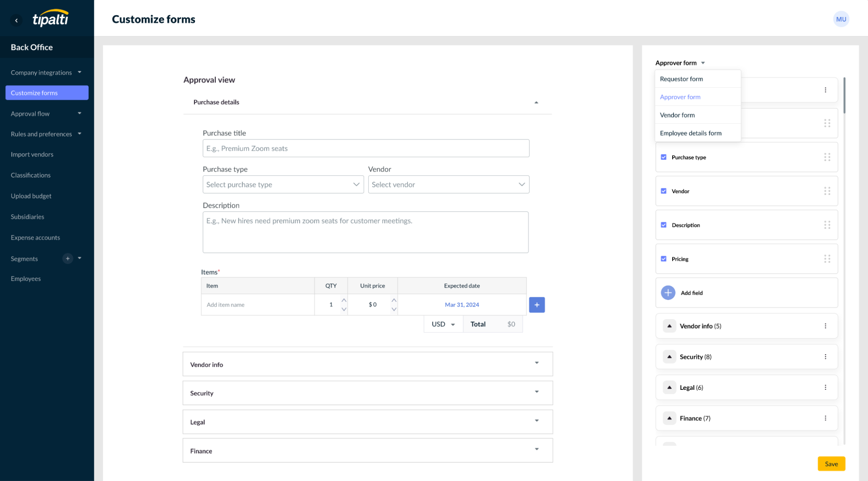The width and height of the screenshot is (868, 481).
Task: Grab the drag handle for Description field
Action: click(827, 225)
